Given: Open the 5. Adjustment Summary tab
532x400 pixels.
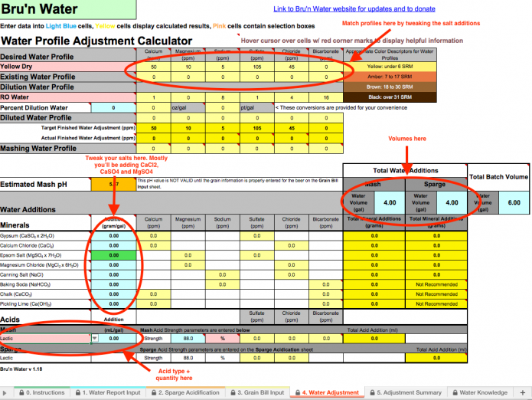Looking at the screenshot, I should pyautogui.click(x=406, y=392).
